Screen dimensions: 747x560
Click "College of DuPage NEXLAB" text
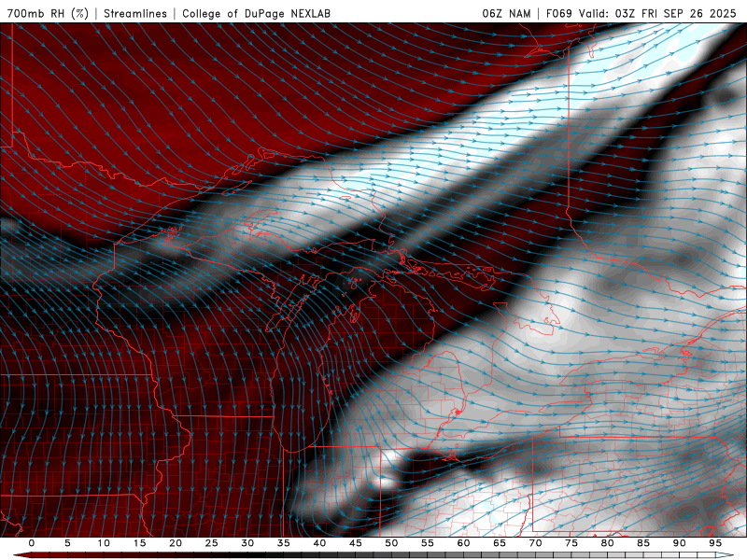click(x=256, y=13)
